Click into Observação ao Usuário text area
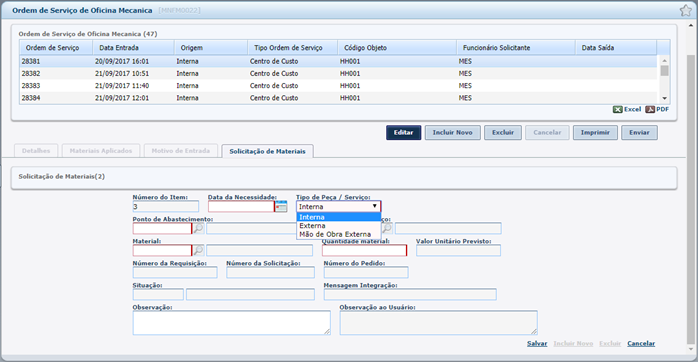The width and height of the screenshot is (698, 362). pyautogui.click(x=438, y=322)
